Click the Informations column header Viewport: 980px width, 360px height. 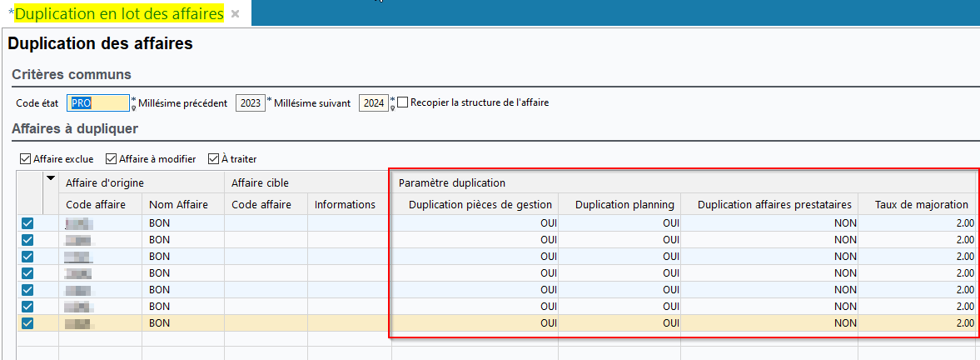350,204
